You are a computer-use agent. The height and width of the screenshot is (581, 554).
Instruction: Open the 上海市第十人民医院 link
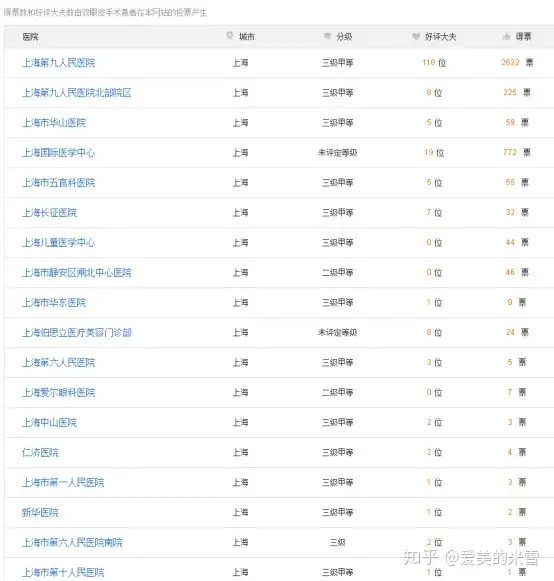[63, 572]
